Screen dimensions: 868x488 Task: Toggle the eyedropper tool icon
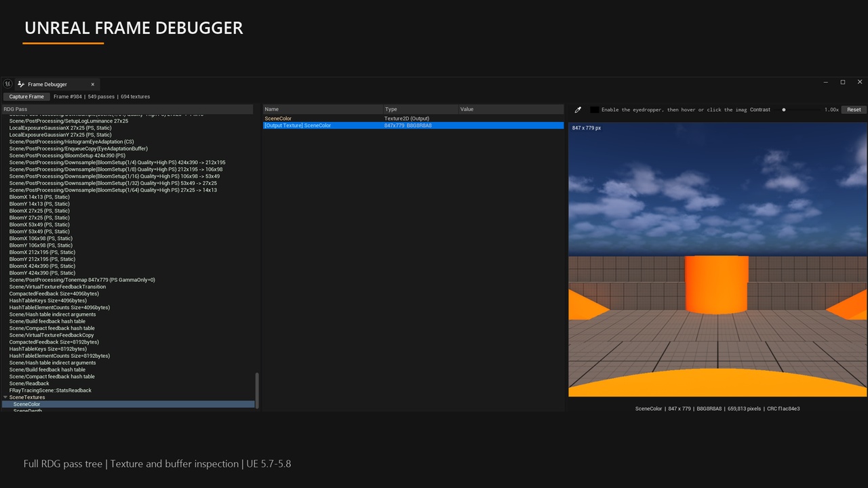(578, 110)
